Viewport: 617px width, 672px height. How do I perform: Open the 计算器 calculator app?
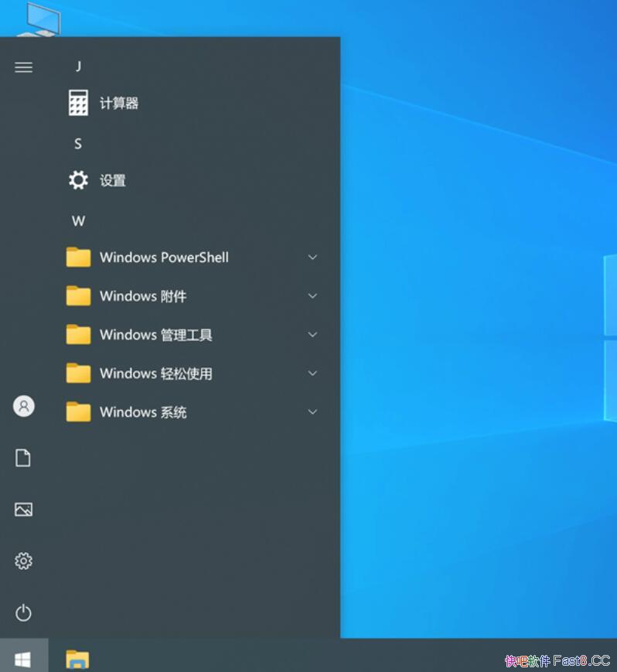[118, 103]
